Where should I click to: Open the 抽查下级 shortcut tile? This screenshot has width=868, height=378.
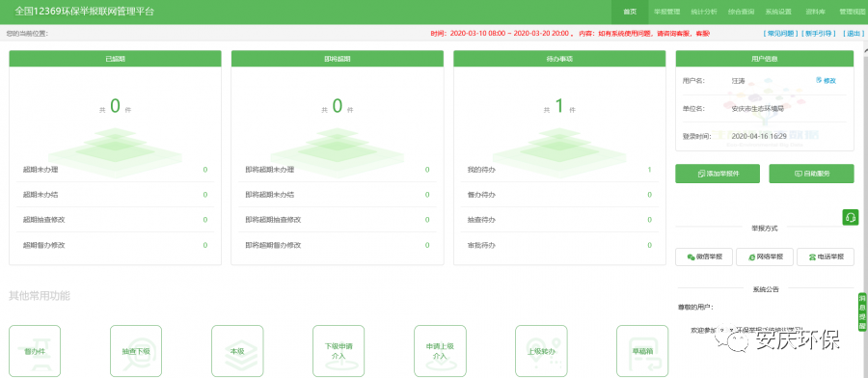(136, 351)
